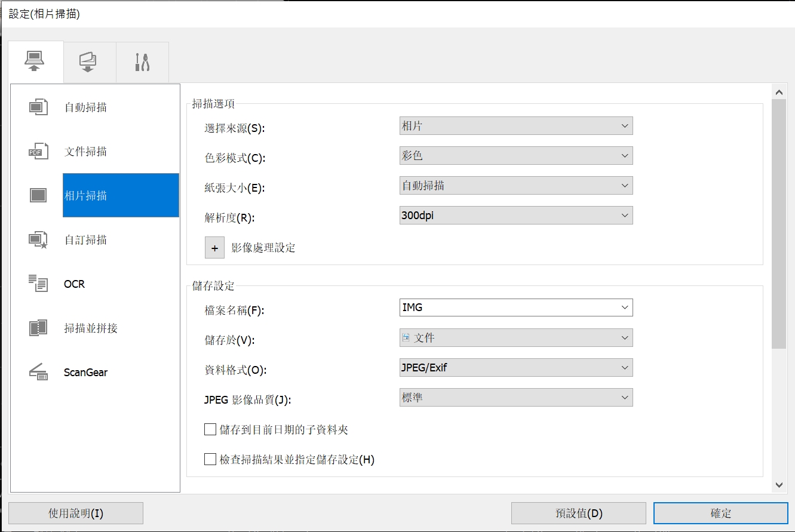
Task: Click the 影像處理設定 label
Action: click(263, 248)
